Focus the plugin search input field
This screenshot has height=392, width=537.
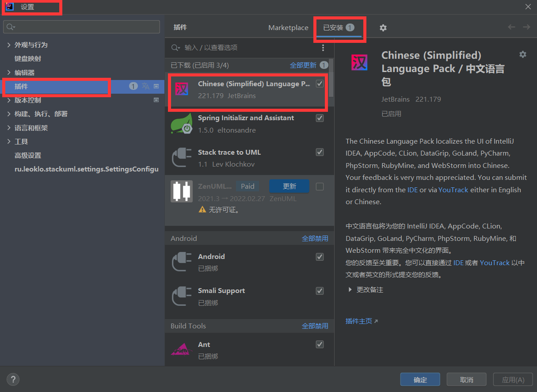tap(250, 48)
